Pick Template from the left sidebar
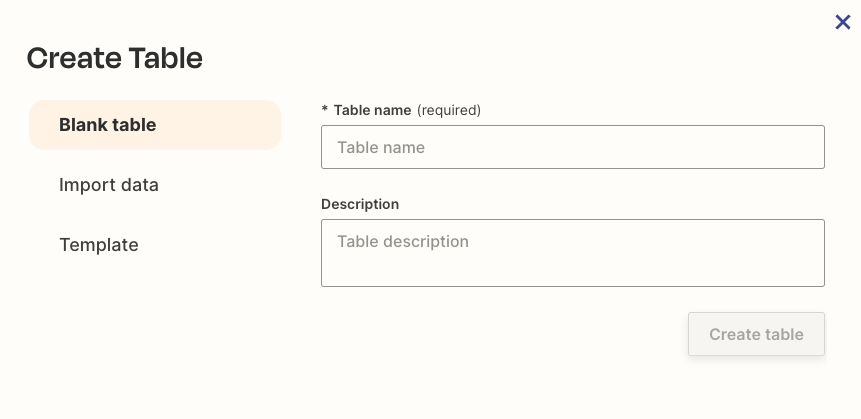The width and height of the screenshot is (861, 419). click(99, 245)
